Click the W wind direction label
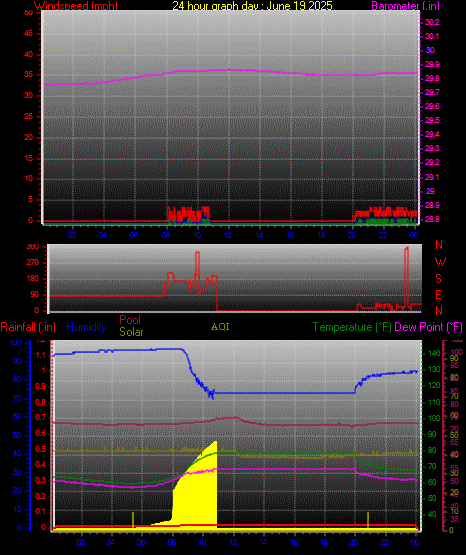This screenshot has width=466, height=555. click(440, 262)
